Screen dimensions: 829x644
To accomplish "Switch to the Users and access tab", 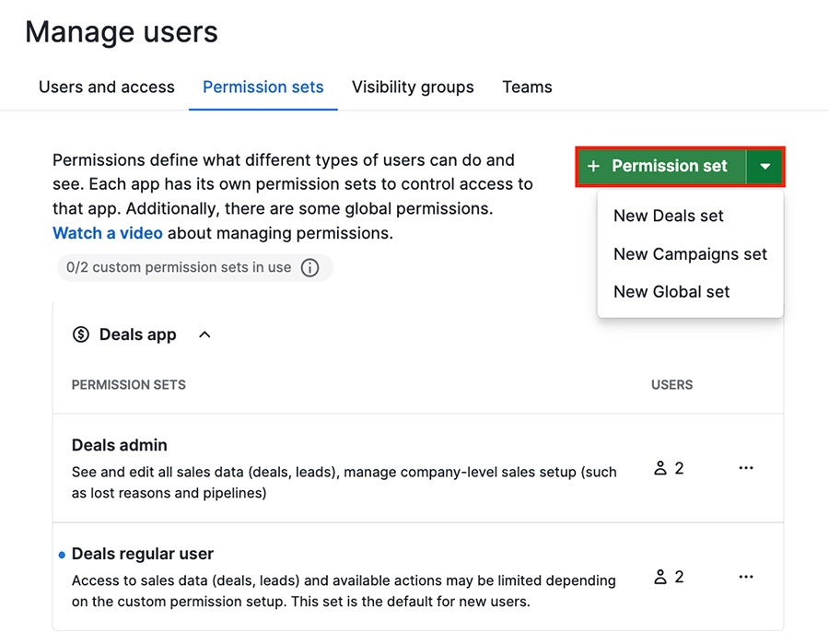I will (x=106, y=87).
